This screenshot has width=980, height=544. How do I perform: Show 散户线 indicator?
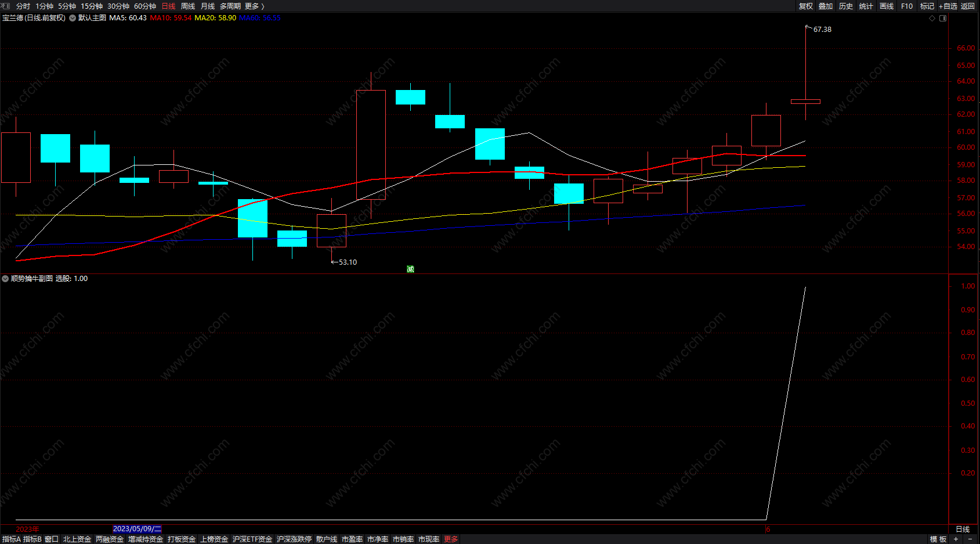click(x=327, y=539)
